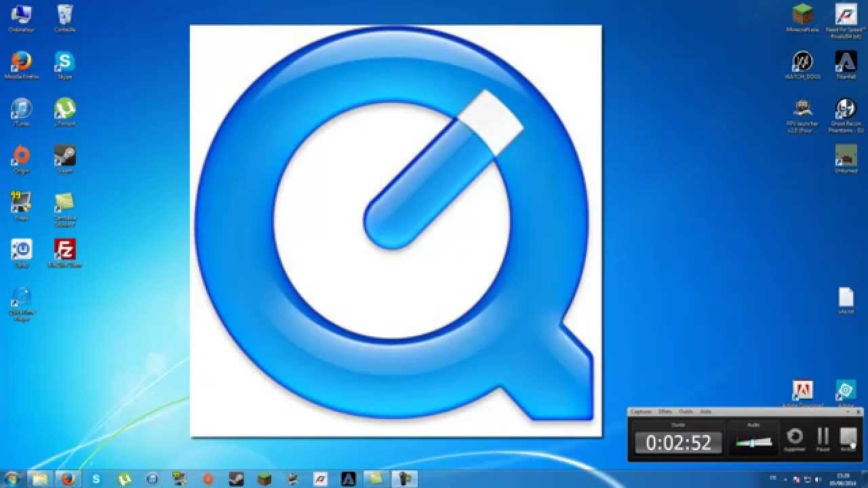Launch Skype from the desktop shortcut
868x488 pixels.
click(65, 65)
